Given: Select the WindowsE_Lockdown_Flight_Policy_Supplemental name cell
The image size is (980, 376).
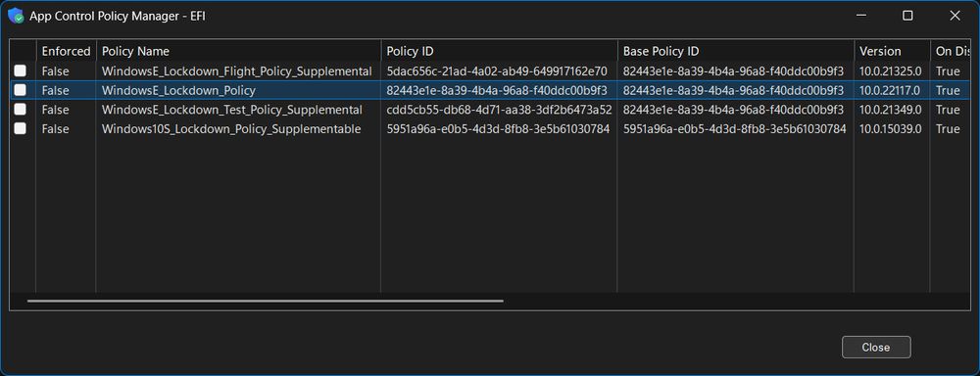Looking at the screenshot, I should (x=237, y=71).
